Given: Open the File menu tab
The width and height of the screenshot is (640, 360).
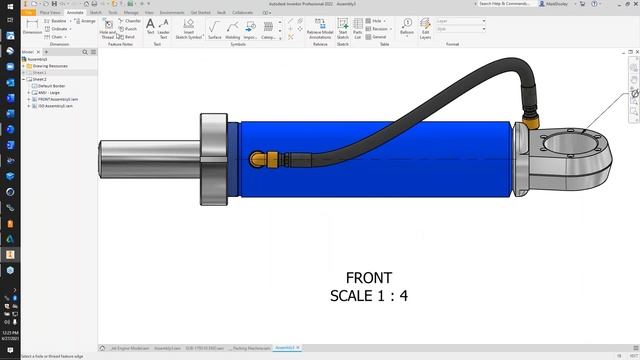Looking at the screenshot, I should click(x=29, y=13).
